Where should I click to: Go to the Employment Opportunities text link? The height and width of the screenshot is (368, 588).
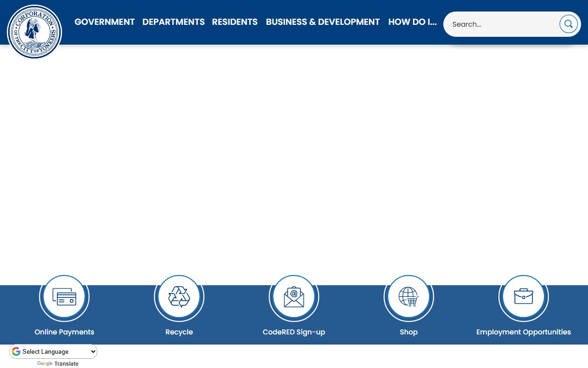pos(524,332)
